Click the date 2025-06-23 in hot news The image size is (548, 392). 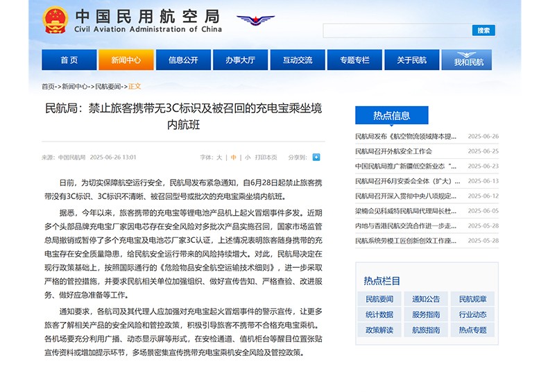click(483, 166)
